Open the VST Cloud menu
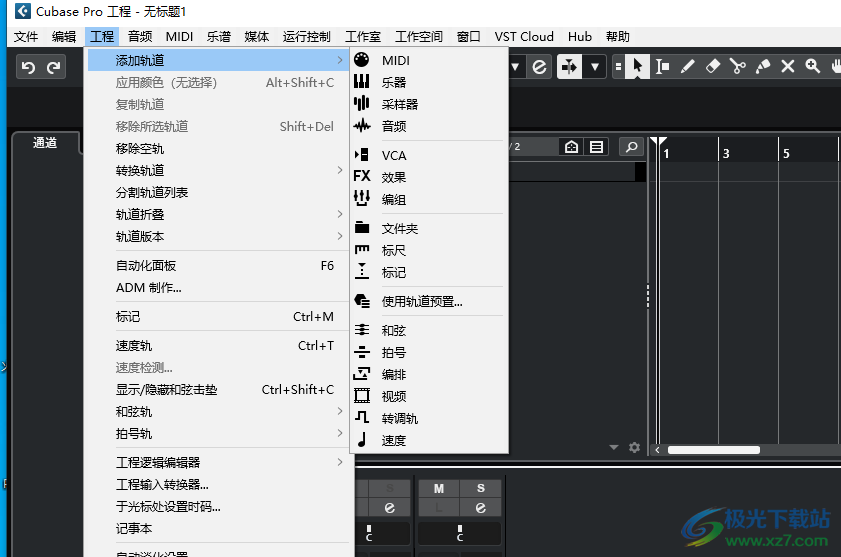841x557 pixels. pos(524,36)
